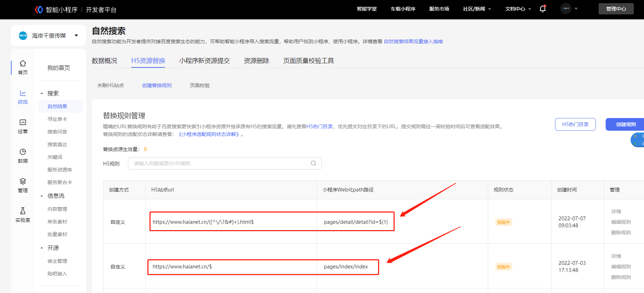Switch to the 数据概况 tab
The height and width of the screenshot is (293, 644).
[104, 61]
